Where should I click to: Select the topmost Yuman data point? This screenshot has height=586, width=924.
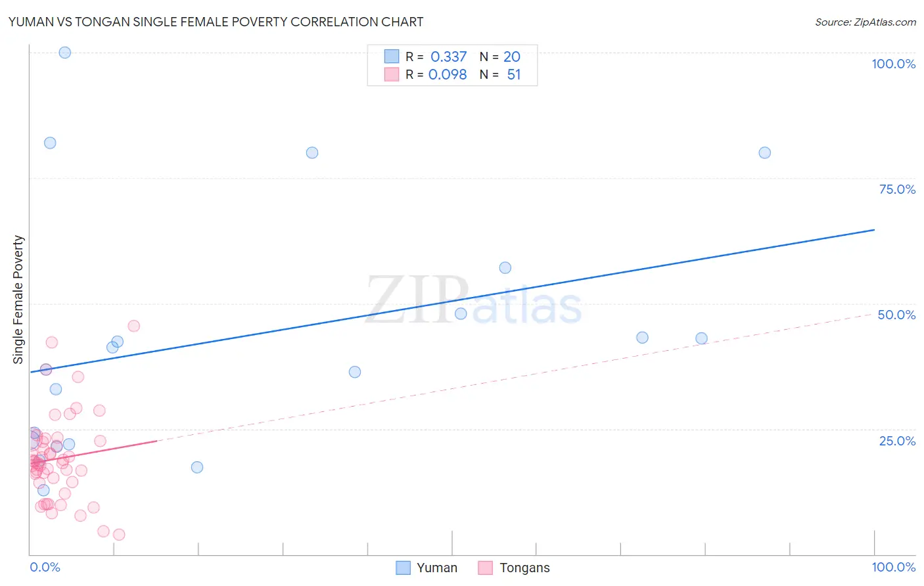click(x=65, y=53)
